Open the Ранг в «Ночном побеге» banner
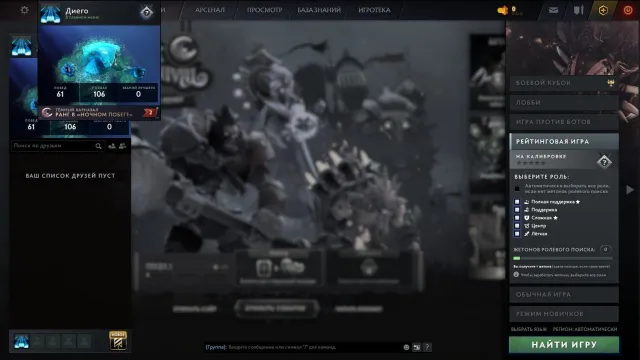This screenshot has height=360, width=640. tap(99, 112)
